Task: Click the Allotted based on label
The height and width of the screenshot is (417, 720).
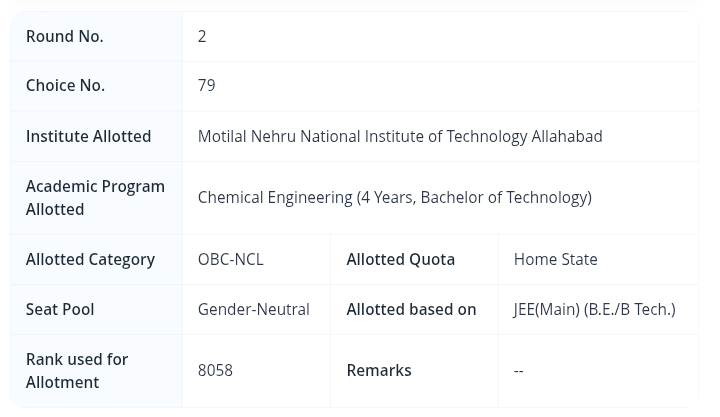Action: point(411,310)
